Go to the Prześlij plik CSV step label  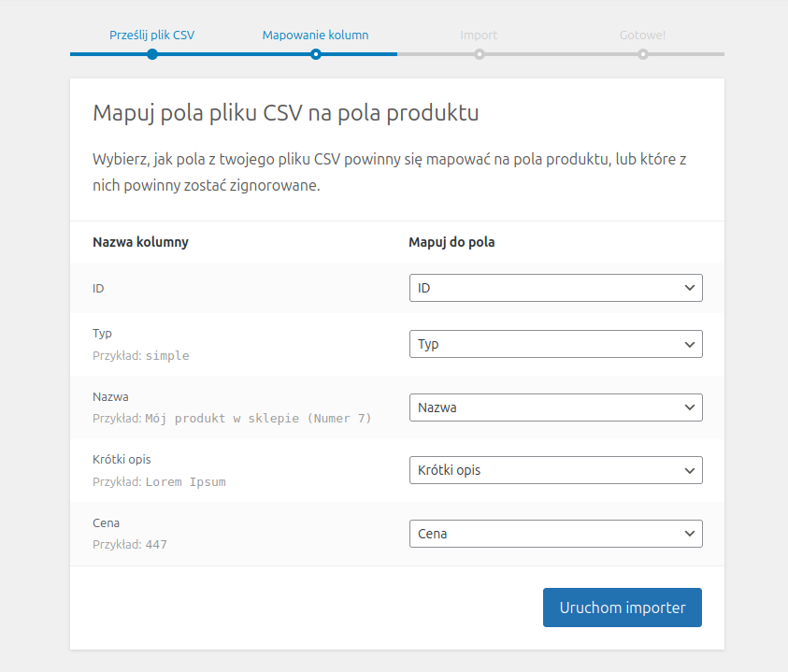151,36
